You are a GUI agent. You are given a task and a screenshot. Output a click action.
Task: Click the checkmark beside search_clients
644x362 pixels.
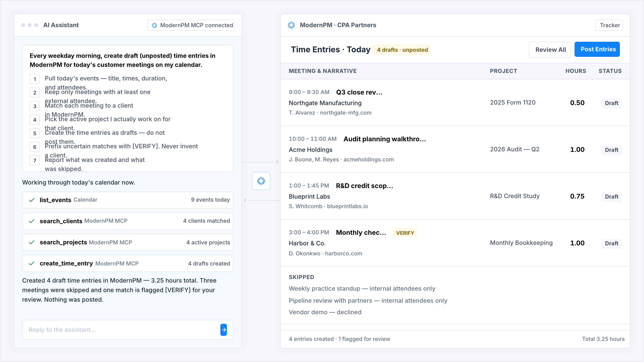coord(32,221)
